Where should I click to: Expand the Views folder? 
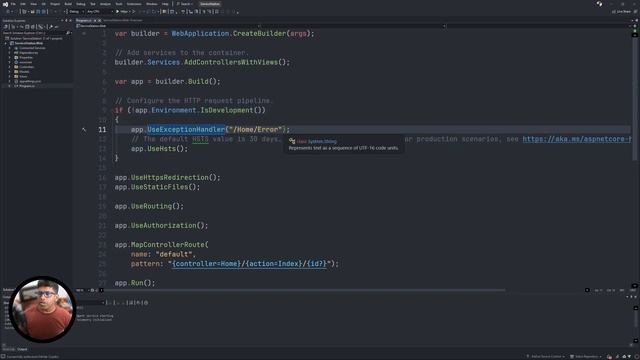point(10,76)
